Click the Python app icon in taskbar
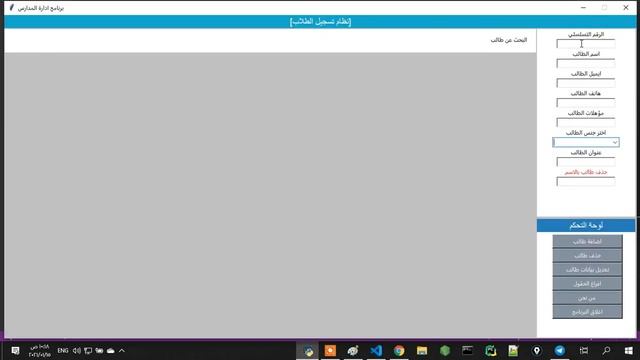The image size is (640, 360). (x=308, y=351)
